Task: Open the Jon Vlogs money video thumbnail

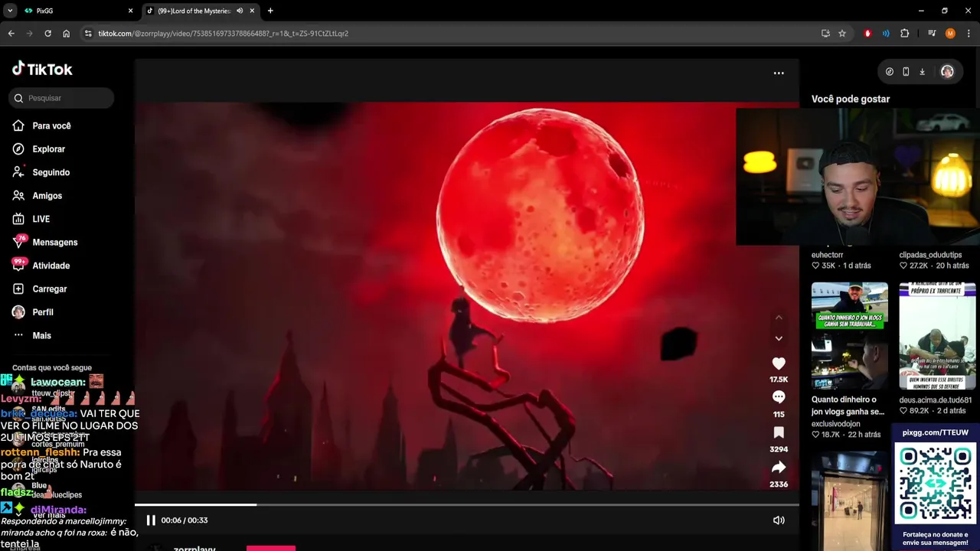Action: click(850, 337)
